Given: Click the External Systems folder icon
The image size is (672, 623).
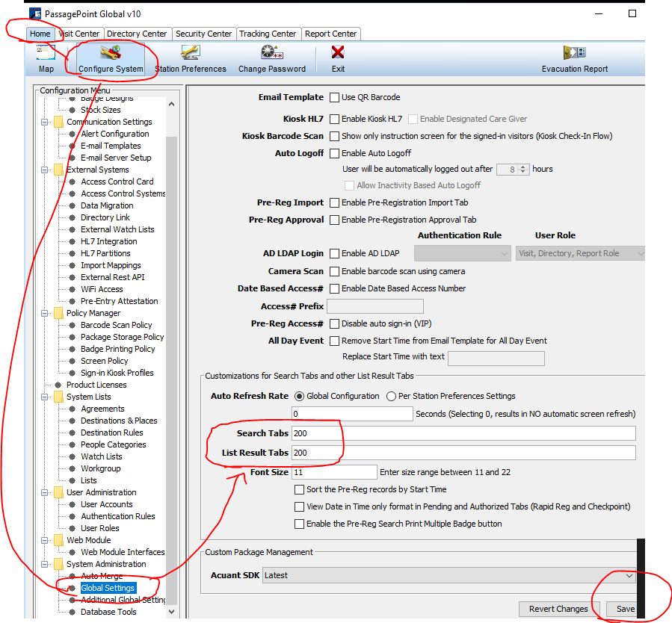Looking at the screenshot, I should [x=59, y=170].
